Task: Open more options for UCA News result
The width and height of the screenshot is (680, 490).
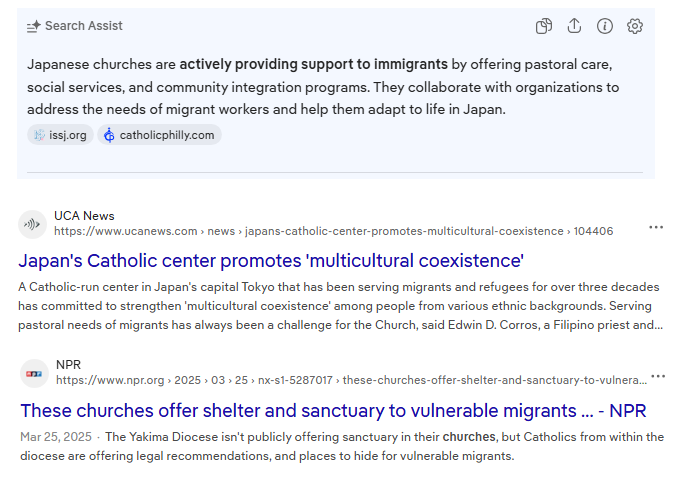Action: [x=656, y=227]
